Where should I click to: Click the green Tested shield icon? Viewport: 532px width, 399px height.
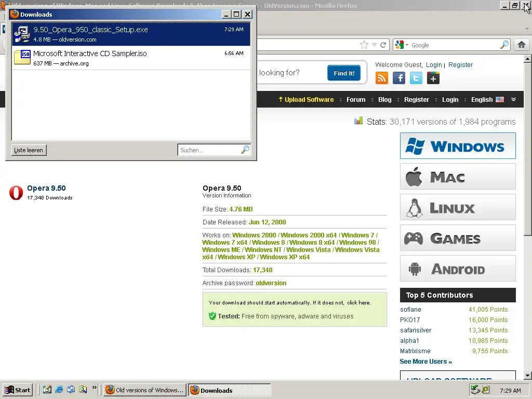[x=212, y=316]
